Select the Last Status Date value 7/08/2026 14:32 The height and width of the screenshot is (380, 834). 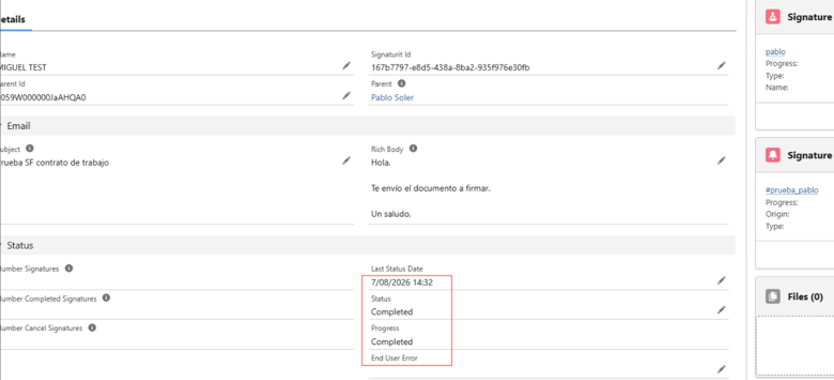402,283
